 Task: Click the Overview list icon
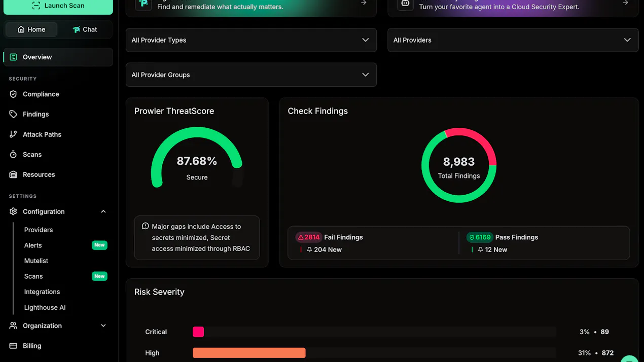13,57
